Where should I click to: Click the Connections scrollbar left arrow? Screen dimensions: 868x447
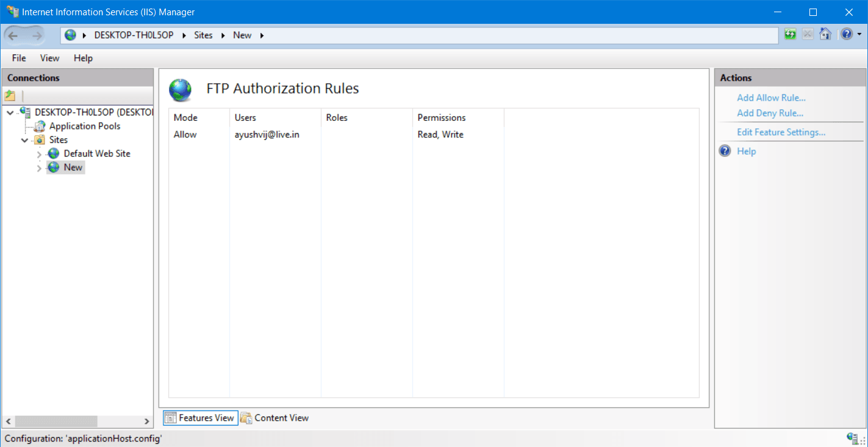click(9, 421)
